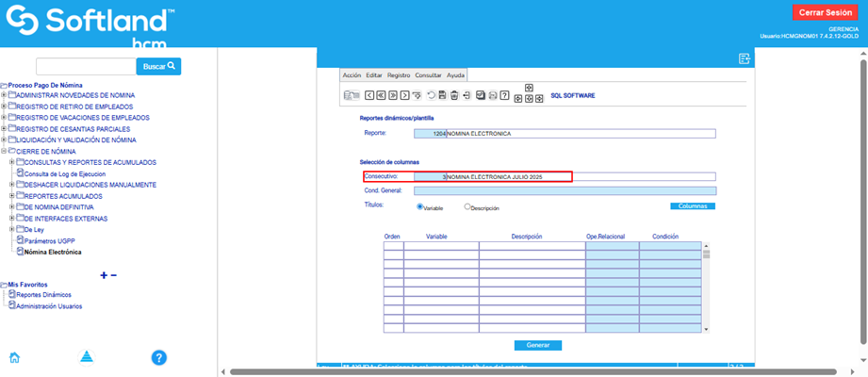868x377 pixels.
Task: Click the Delete trash can toolbar icon
Action: point(454,95)
